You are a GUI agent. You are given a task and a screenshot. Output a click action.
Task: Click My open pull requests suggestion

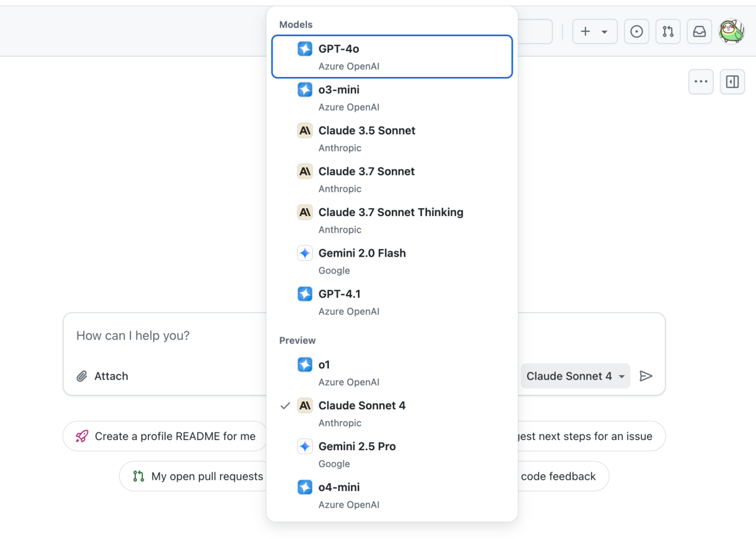coord(193,477)
